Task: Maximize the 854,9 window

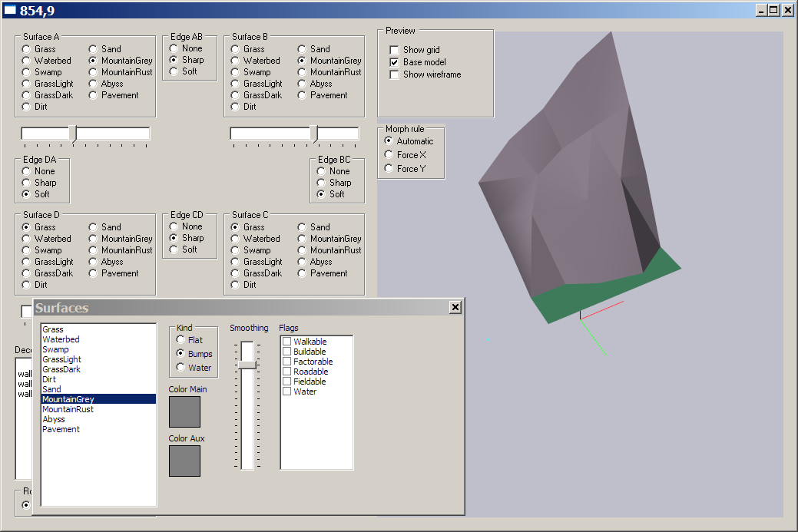Action: [773, 10]
